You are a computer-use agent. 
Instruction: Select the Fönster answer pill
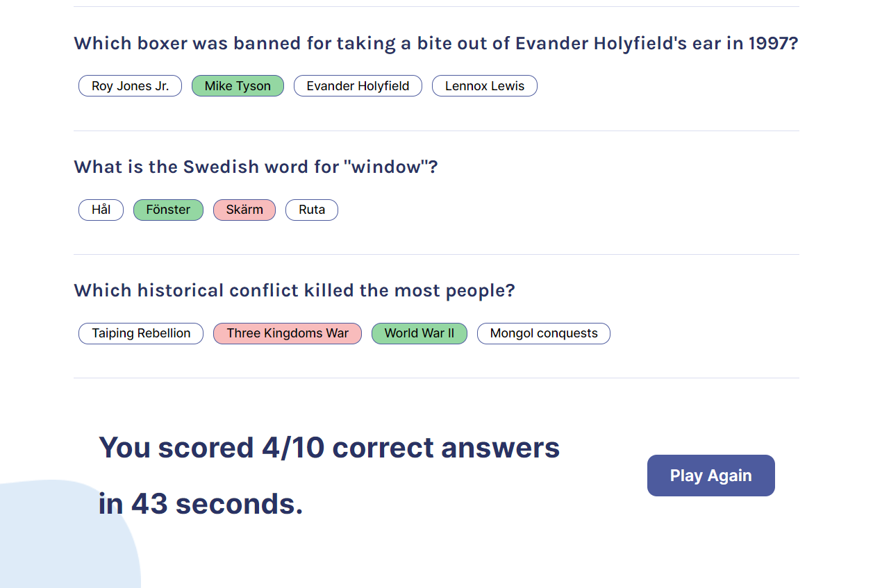pos(168,210)
